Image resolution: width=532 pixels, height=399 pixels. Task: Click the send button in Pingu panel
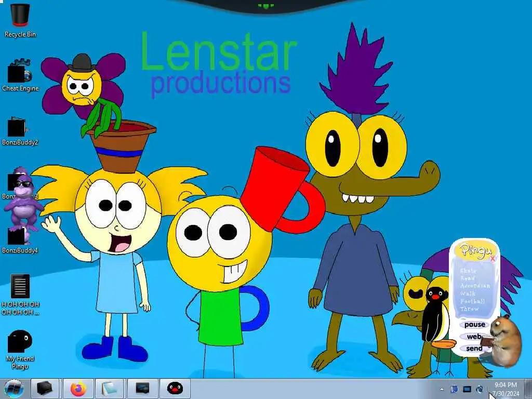point(474,349)
